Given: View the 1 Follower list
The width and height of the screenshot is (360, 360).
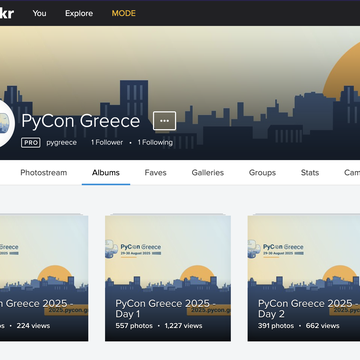Looking at the screenshot, I should 107,142.
